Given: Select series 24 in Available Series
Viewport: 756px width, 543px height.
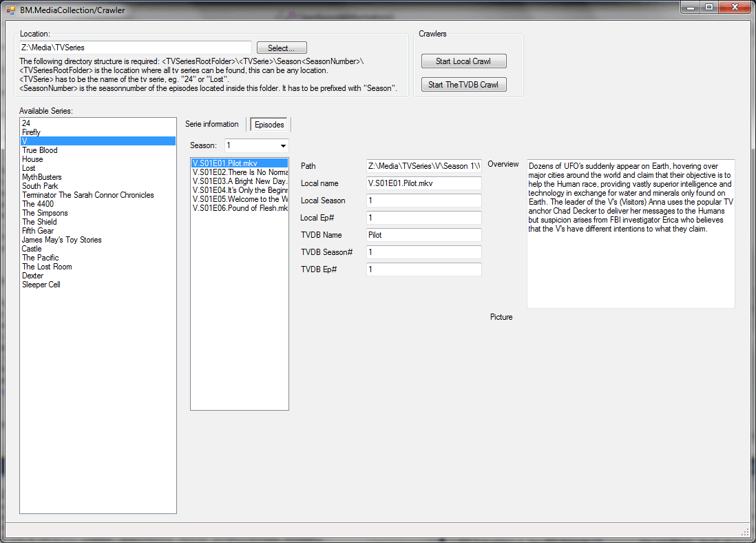Looking at the screenshot, I should tap(98, 123).
